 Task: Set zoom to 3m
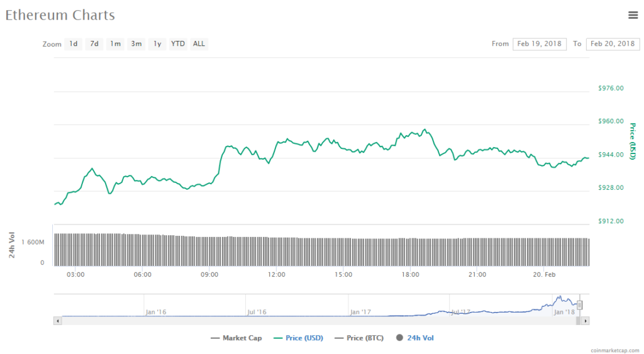click(x=136, y=44)
